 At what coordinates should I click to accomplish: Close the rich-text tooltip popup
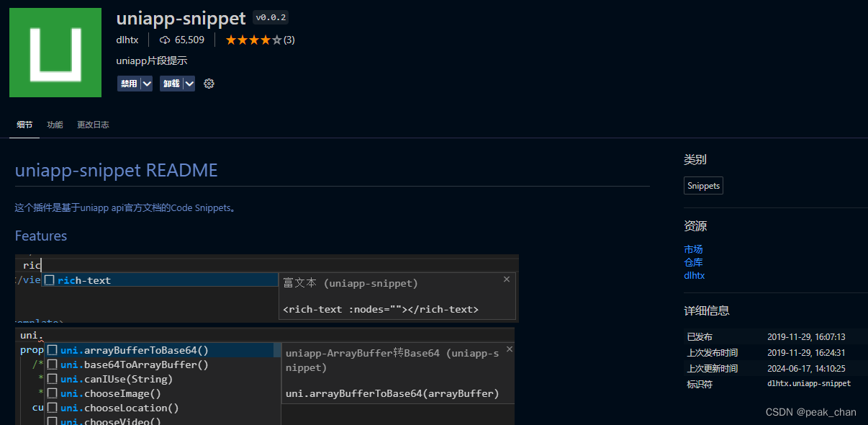(506, 279)
